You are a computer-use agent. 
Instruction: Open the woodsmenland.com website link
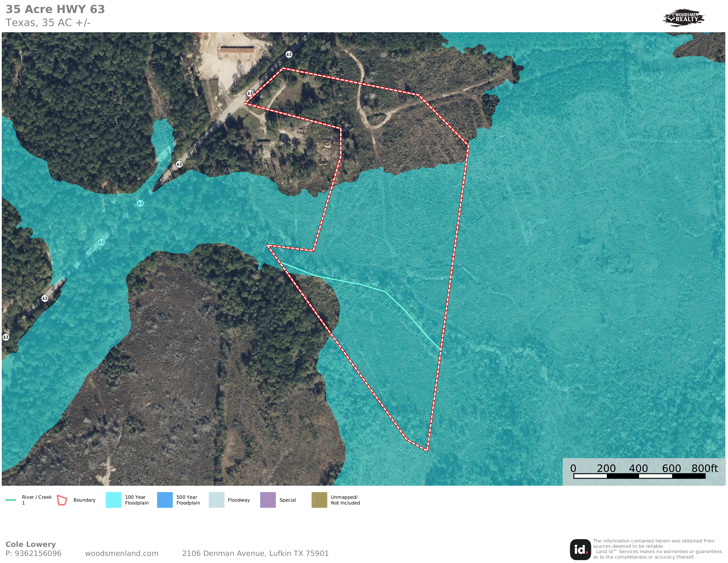[x=122, y=553]
